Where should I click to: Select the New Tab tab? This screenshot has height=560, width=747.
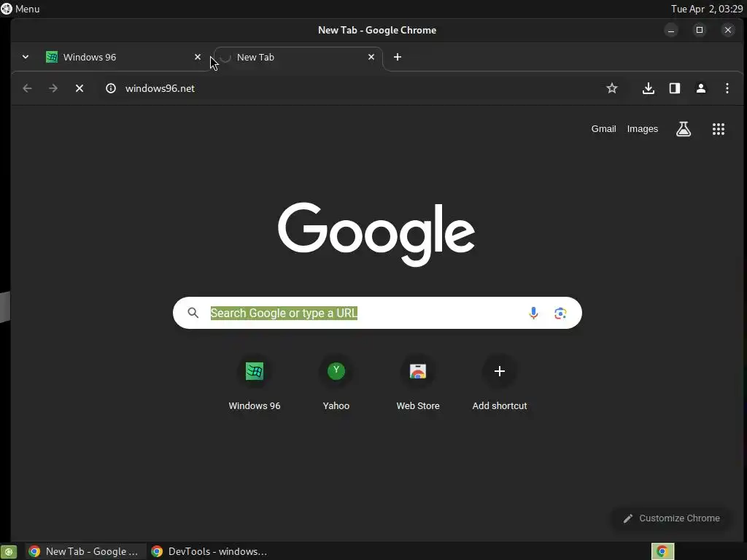pyautogui.click(x=298, y=57)
